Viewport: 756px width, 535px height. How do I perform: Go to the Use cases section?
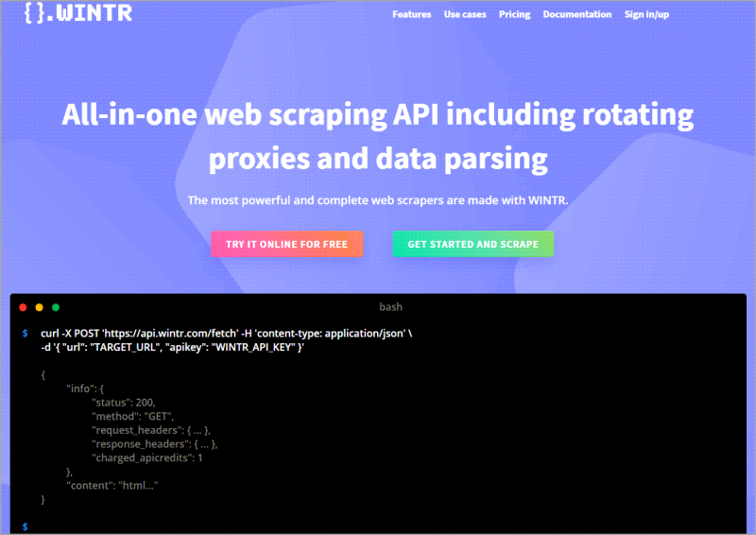click(465, 15)
